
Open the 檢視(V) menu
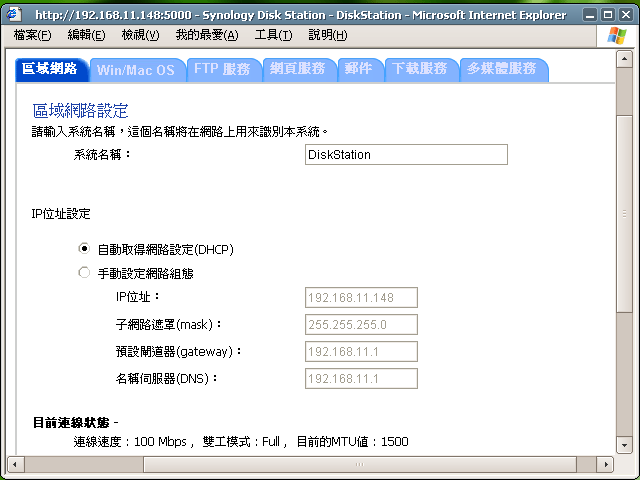(140, 35)
